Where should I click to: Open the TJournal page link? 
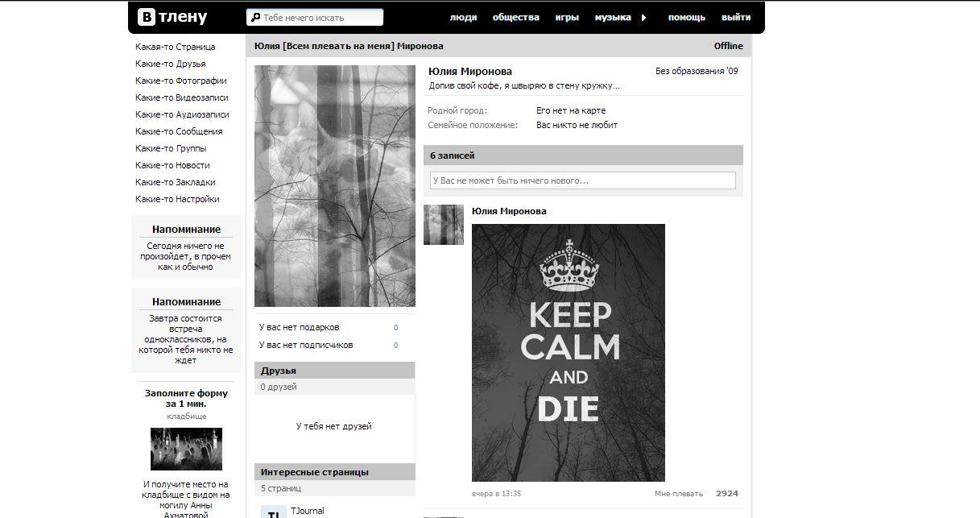(x=308, y=511)
